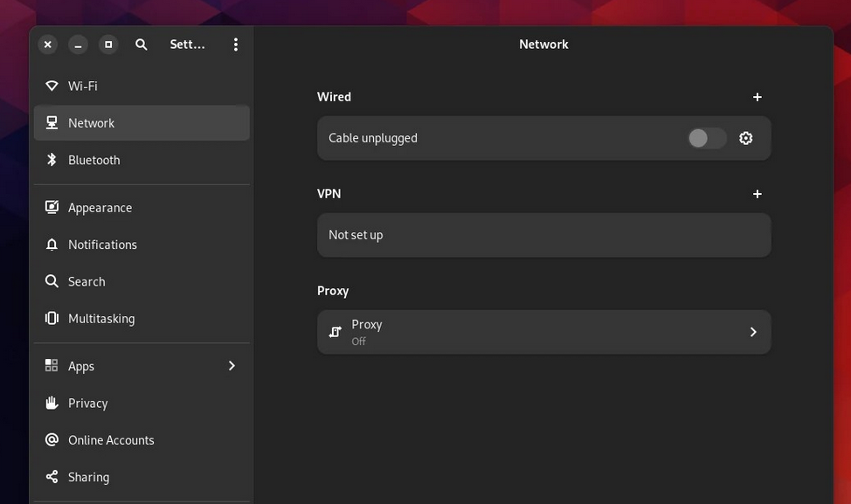Click the Privacy hand icon

pyautogui.click(x=52, y=403)
